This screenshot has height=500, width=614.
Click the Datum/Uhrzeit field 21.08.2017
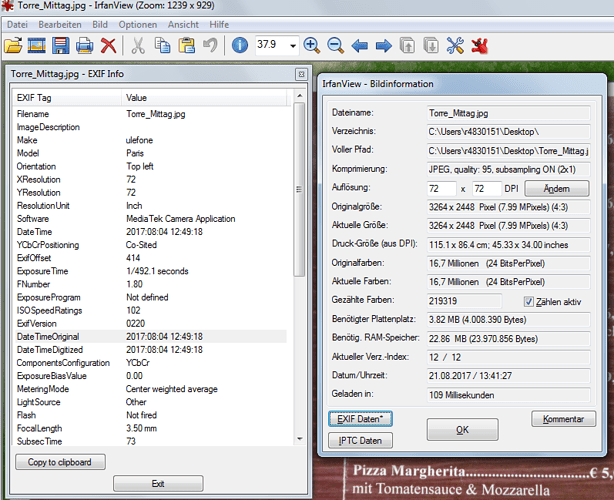click(x=508, y=376)
